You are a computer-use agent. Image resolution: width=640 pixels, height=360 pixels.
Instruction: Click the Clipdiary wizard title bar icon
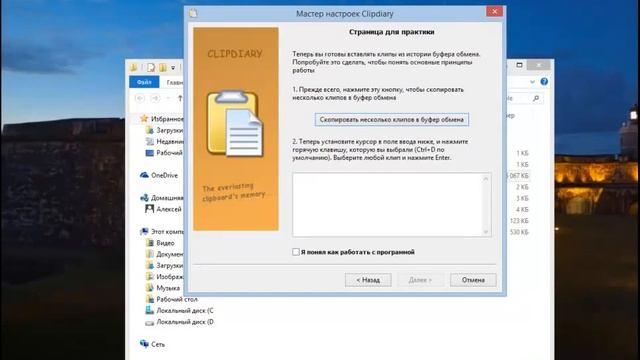pyautogui.click(x=193, y=13)
